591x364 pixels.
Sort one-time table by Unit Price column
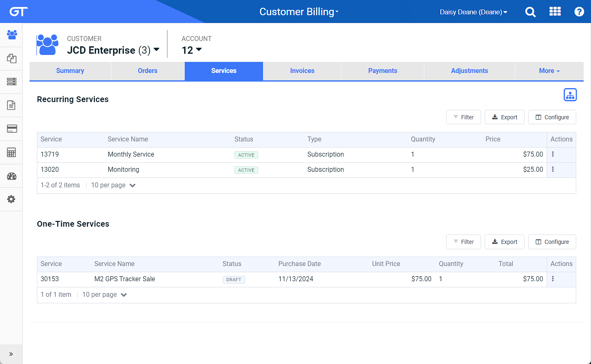(386, 264)
